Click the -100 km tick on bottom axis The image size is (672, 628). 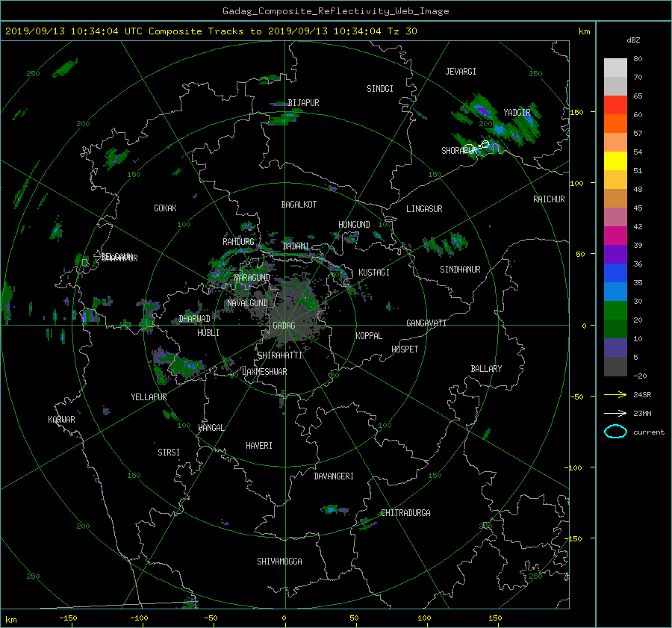click(x=139, y=618)
